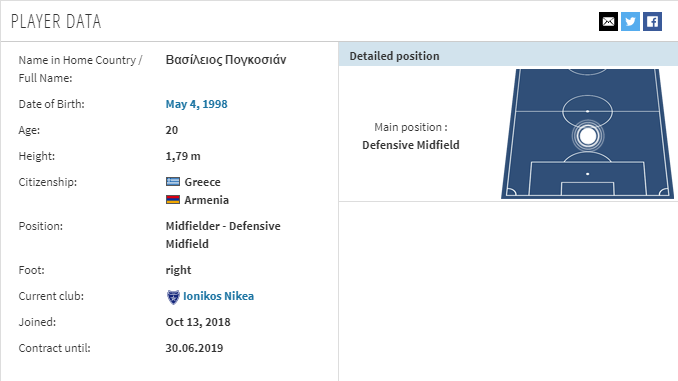
Task: Click the Greece citizenship text
Action: pos(202,182)
